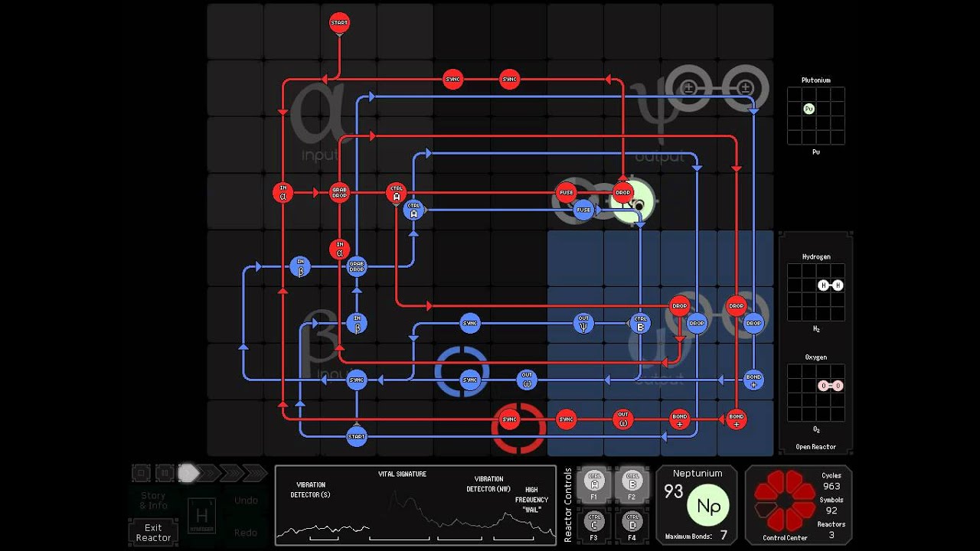
Task: Click the Undo button
Action: (246, 500)
